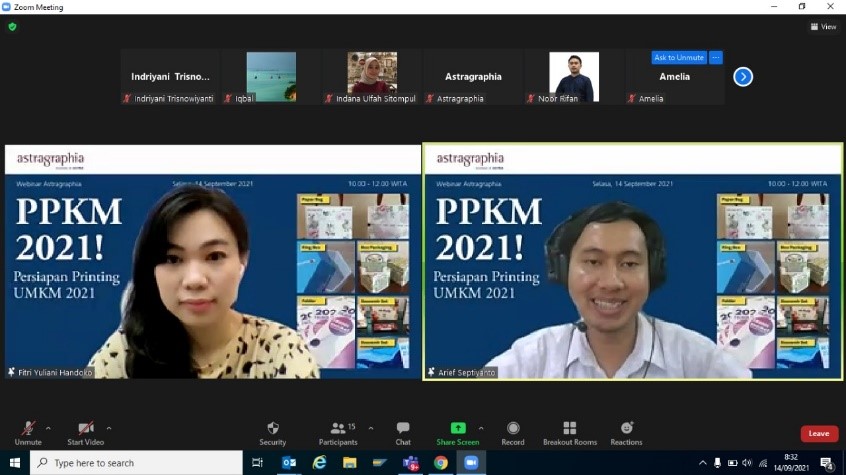Open the Participants panel

[338, 433]
